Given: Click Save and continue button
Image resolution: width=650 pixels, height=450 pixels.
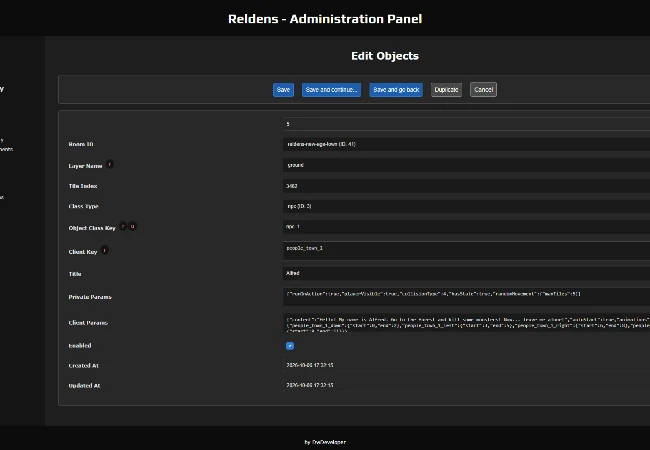Looking at the screenshot, I should click(331, 90).
